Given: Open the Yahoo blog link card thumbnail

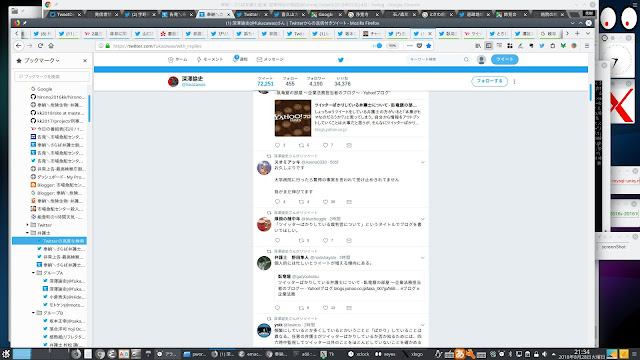Looking at the screenshot, I should (293, 118).
